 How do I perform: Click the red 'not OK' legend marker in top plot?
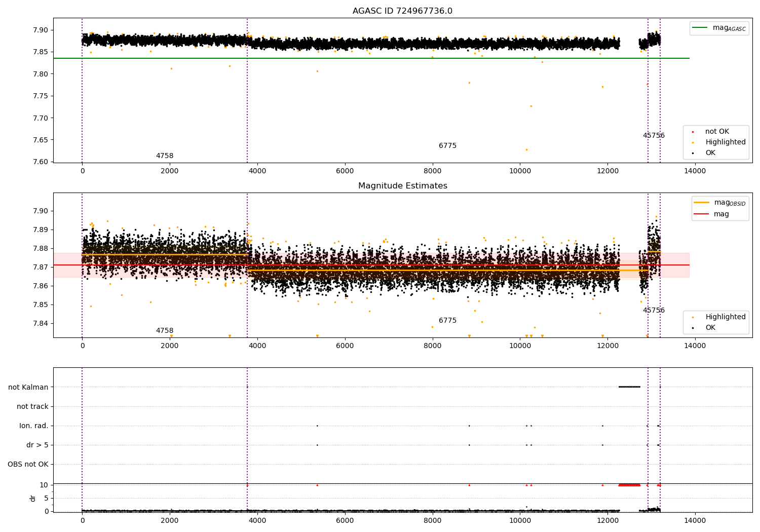(693, 132)
